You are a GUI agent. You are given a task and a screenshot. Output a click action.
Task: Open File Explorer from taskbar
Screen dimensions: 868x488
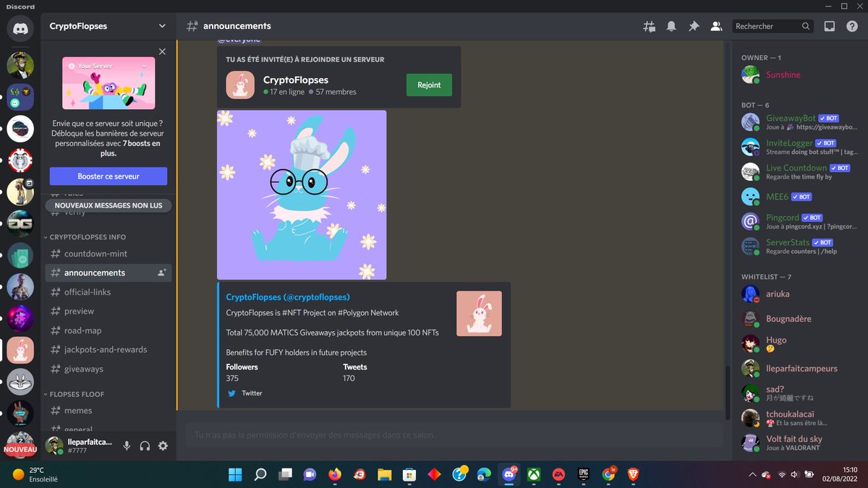tap(384, 474)
